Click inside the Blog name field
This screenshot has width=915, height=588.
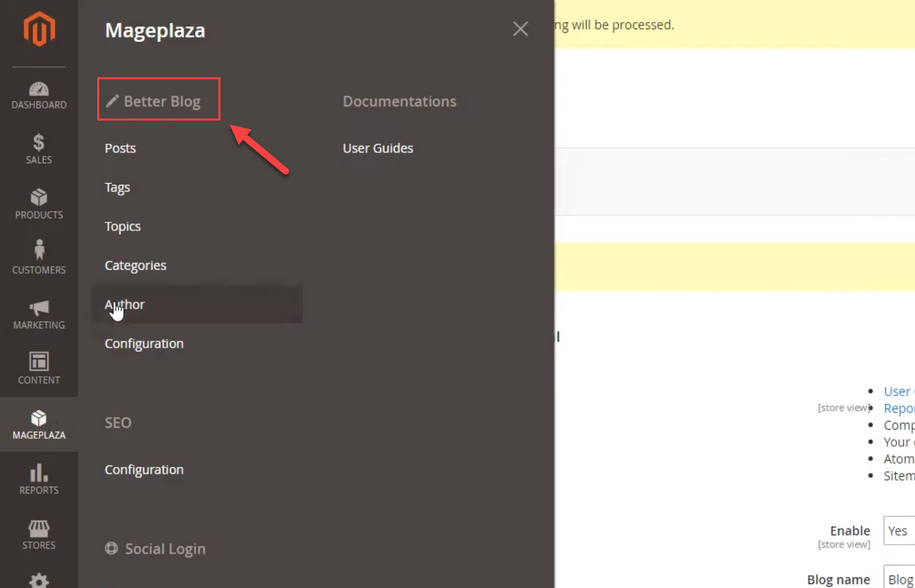(902, 578)
